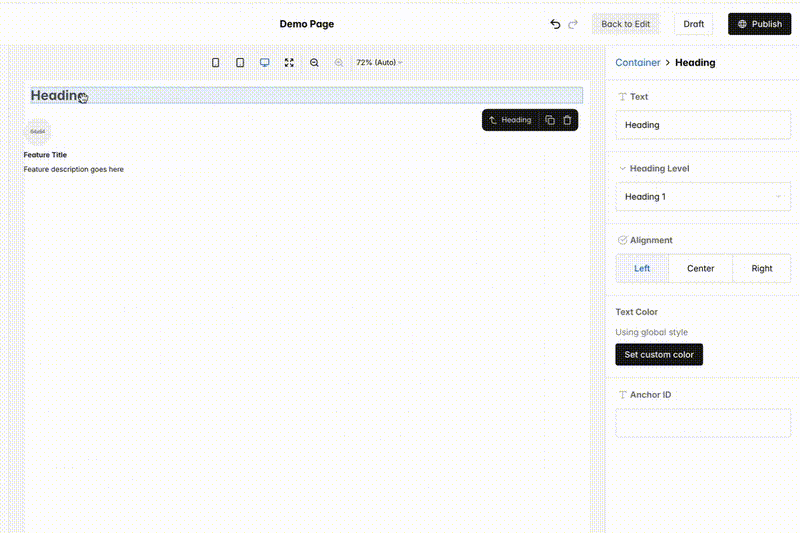The image size is (800, 533).
Task: Click the redo arrow icon
Action: (573, 24)
